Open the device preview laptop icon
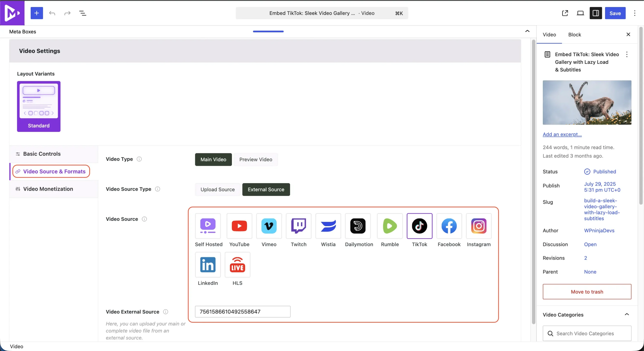The width and height of the screenshot is (644, 351). pyautogui.click(x=580, y=13)
